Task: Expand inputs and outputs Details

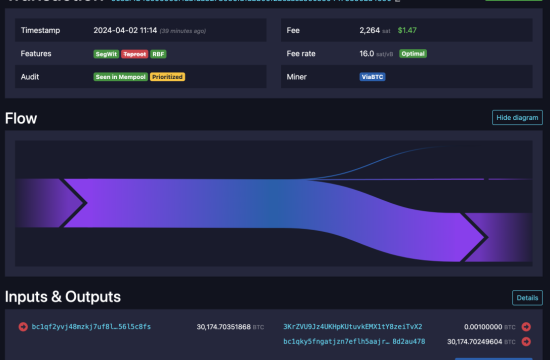Action: tap(527, 298)
